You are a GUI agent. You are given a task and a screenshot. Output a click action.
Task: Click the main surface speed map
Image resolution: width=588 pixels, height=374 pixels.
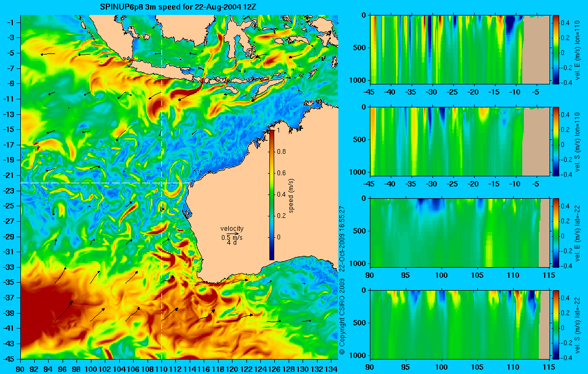[x=179, y=187]
